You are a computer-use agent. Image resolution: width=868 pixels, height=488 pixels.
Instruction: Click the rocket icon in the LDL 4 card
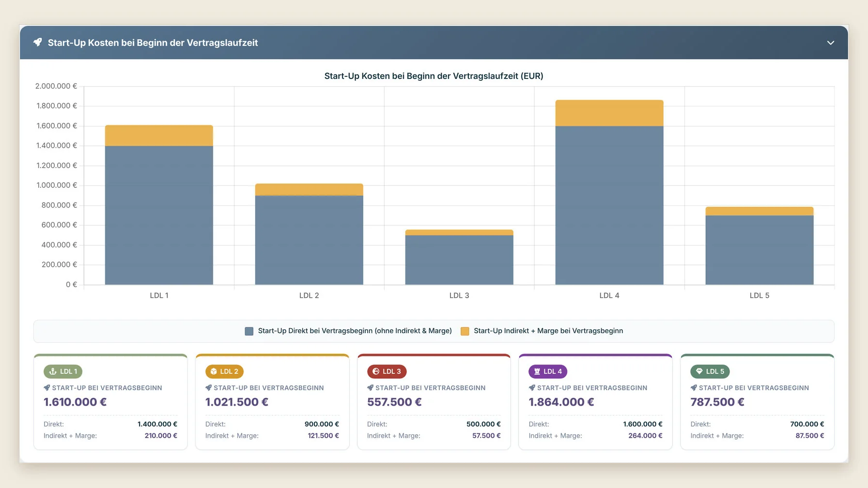tap(532, 388)
